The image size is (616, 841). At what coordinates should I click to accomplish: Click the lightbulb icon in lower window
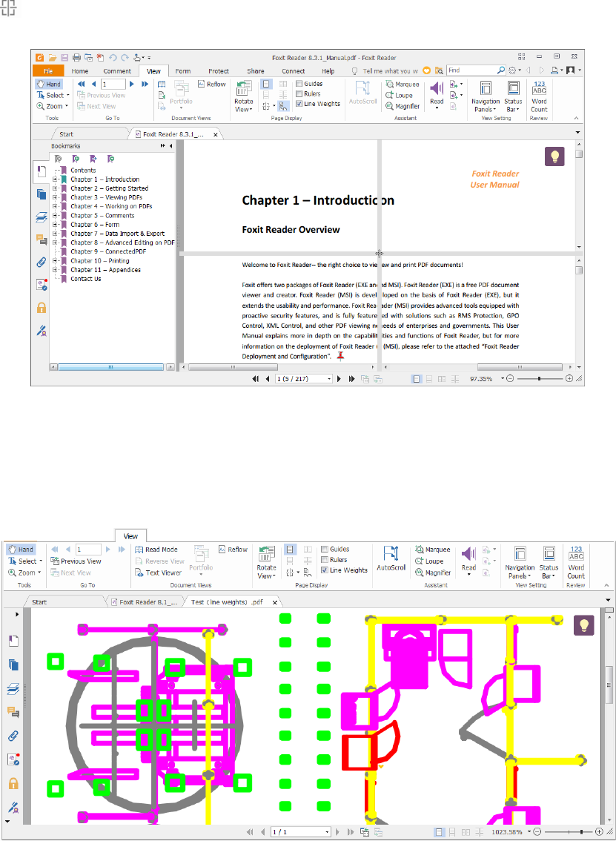click(x=584, y=625)
